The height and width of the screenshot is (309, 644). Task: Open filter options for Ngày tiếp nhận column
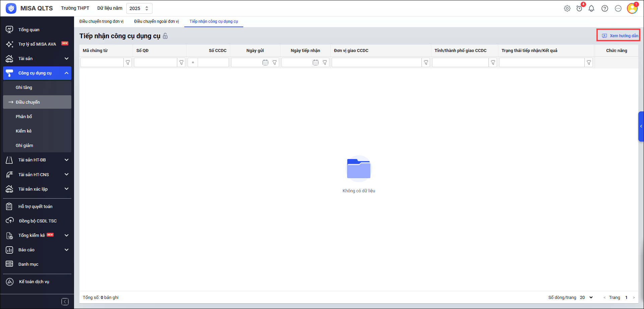325,62
